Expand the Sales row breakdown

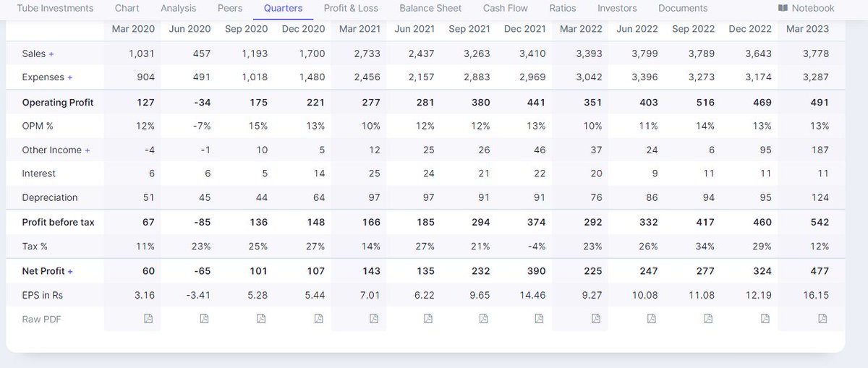tap(51, 54)
